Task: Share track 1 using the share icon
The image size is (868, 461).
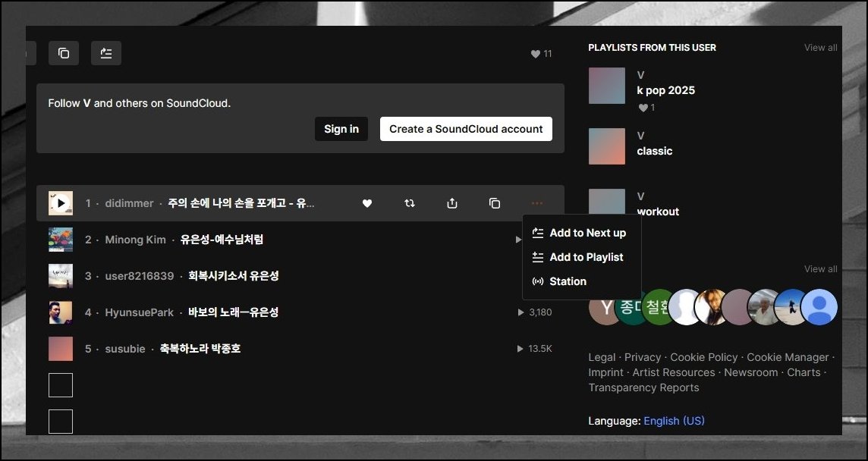Action: (452, 203)
